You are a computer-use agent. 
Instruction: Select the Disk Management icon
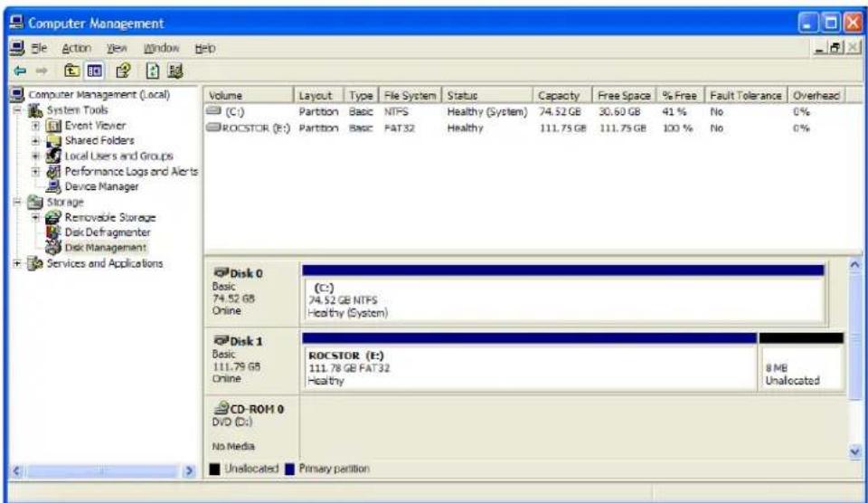tap(53, 247)
